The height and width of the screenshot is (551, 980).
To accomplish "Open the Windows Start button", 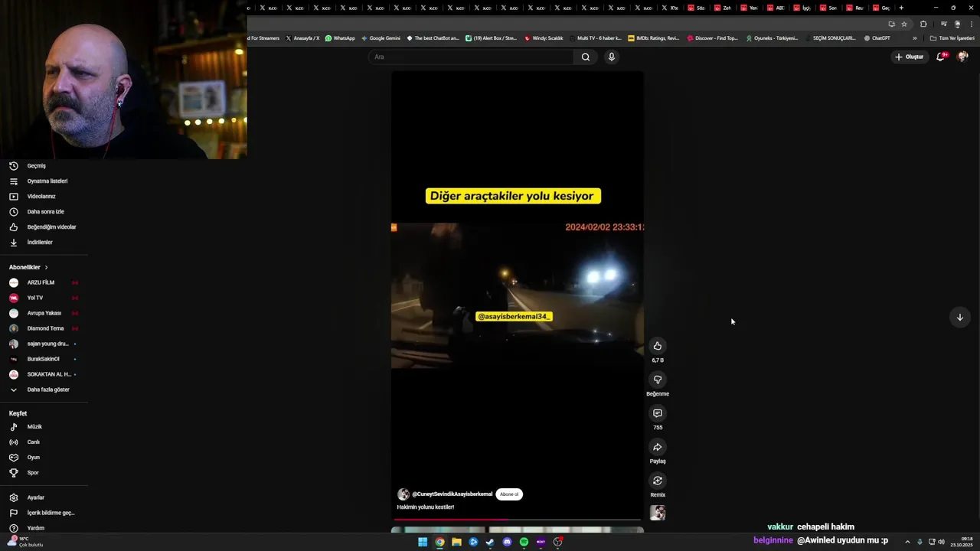I will pos(423,542).
